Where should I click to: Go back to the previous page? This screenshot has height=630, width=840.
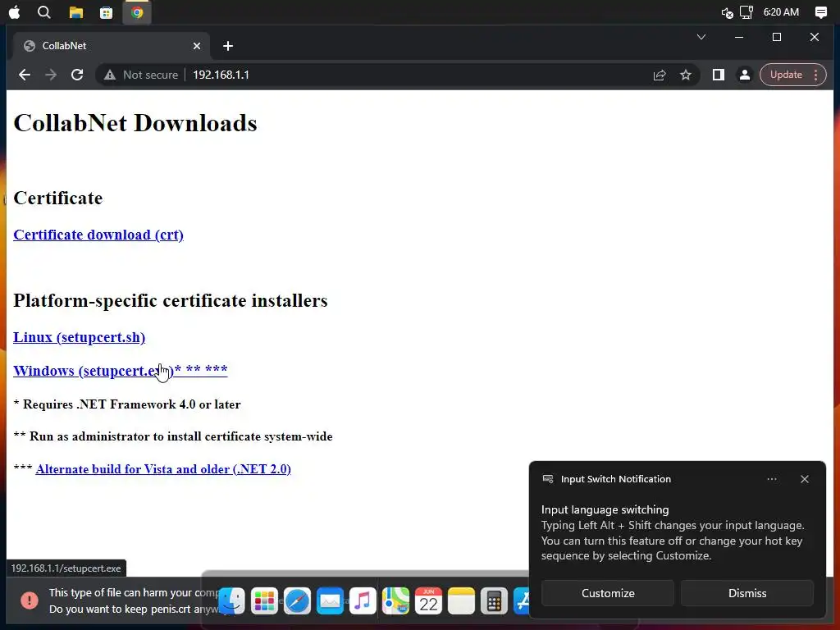(25, 75)
